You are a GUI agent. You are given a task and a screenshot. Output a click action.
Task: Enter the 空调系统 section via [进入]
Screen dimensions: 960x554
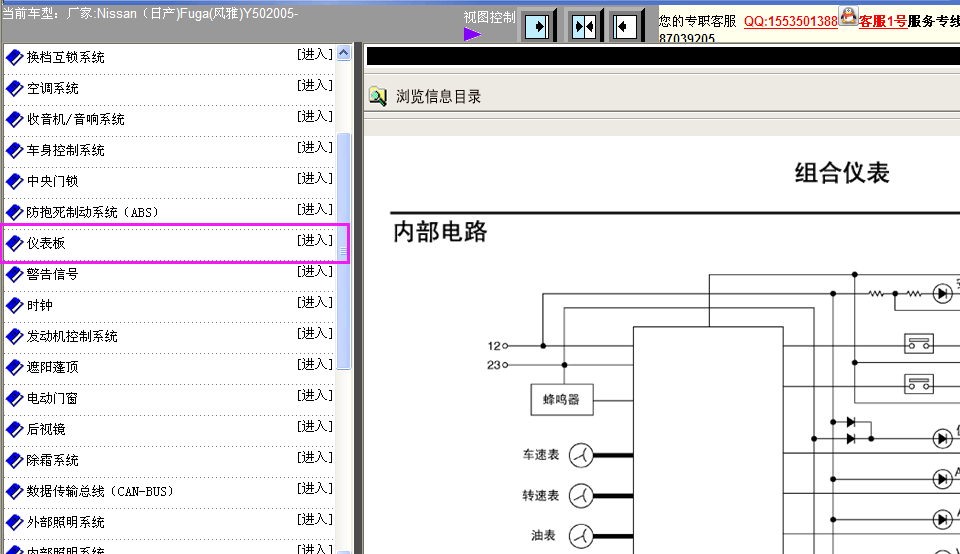[315, 85]
